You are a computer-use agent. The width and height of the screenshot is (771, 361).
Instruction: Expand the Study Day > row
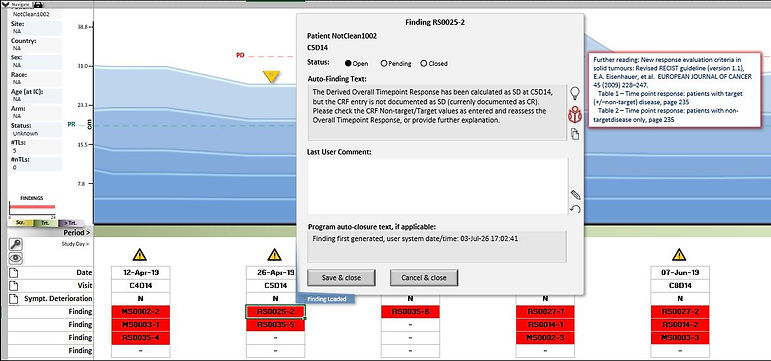point(75,243)
